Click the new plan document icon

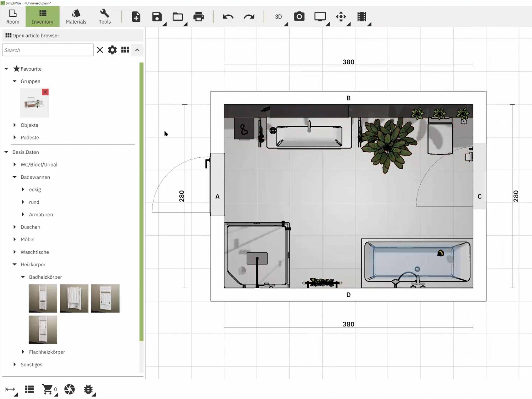[x=136, y=17]
